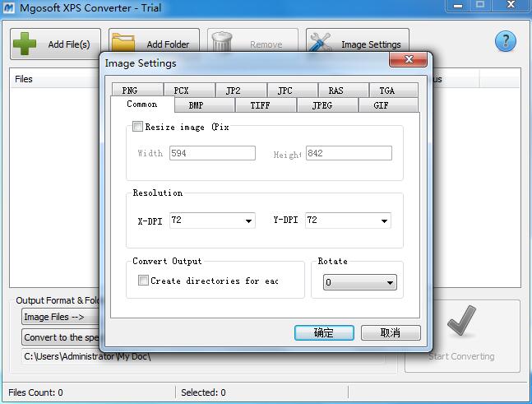The image size is (532, 404).
Task: Open the Convert to the specified folder dropdown
Action: coord(61,337)
